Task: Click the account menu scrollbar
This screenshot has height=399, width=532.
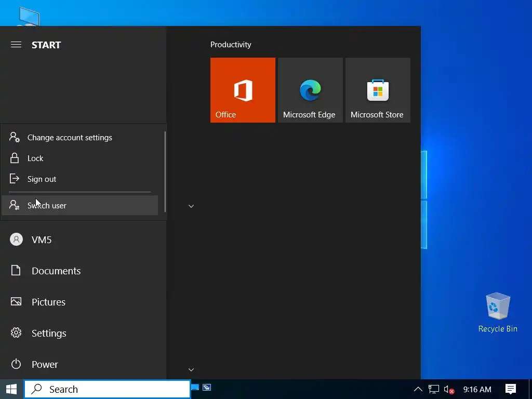Action: [165, 171]
